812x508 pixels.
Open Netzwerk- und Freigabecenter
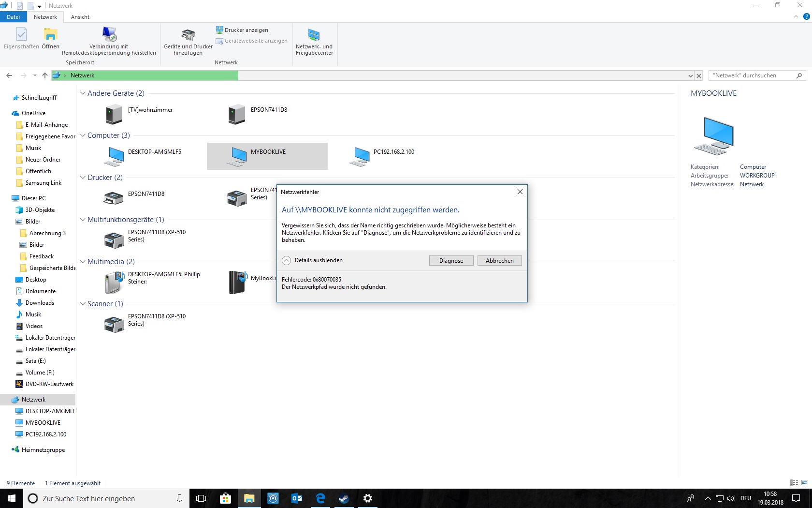[x=314, y=42]
